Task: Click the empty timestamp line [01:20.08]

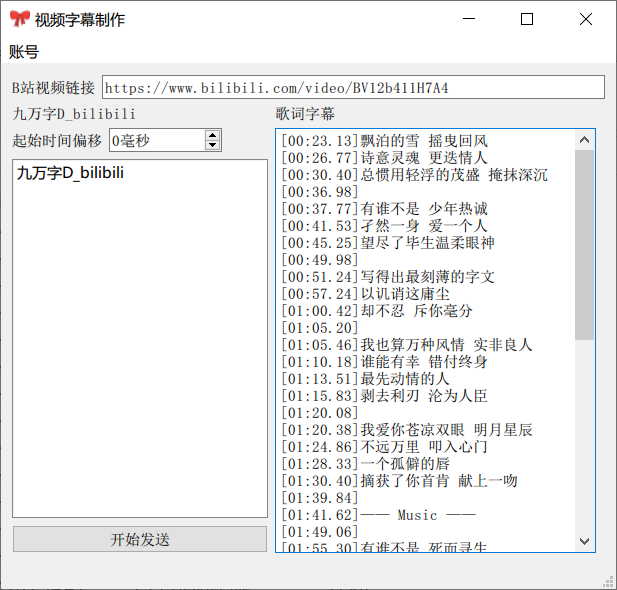Action: tap(320, 413)
